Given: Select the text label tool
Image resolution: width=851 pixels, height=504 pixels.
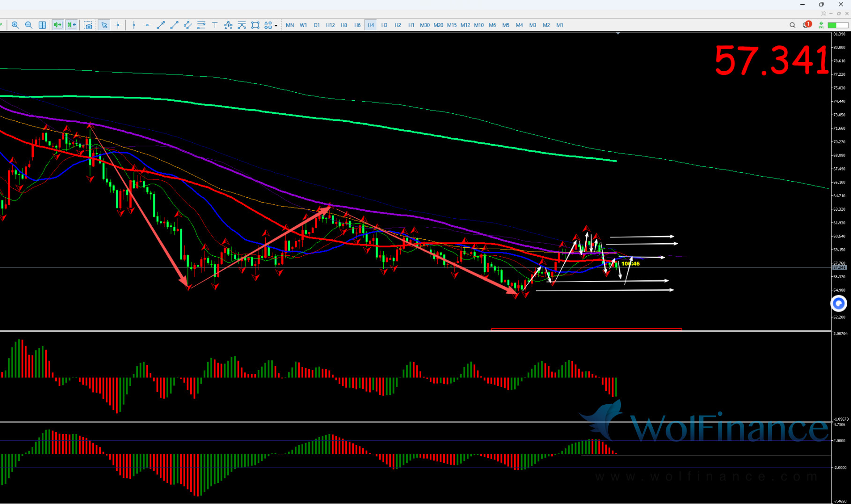Looking at the screenshot, I should (x=215, y=25).
